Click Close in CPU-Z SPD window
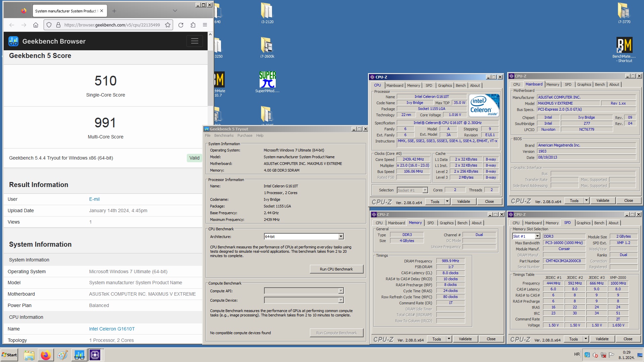 click(x=628, y=339)
